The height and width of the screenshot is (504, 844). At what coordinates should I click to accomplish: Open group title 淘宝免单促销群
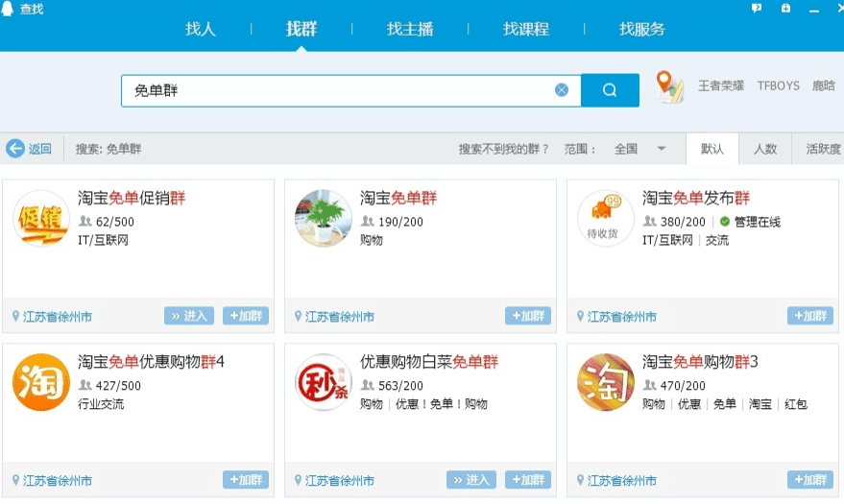point(132,198)
